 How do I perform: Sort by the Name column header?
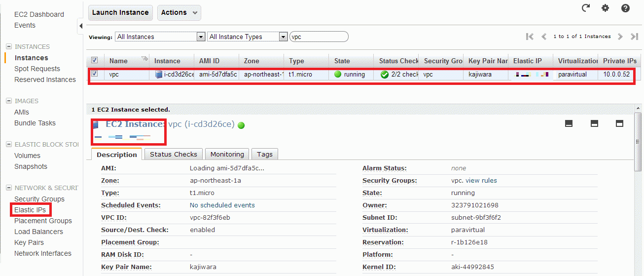118,61
